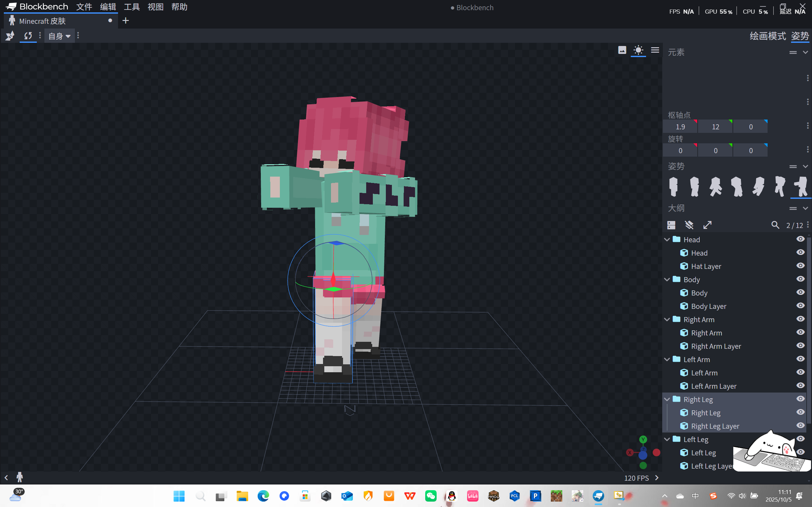Select Left Leg cube in outline

703,453
